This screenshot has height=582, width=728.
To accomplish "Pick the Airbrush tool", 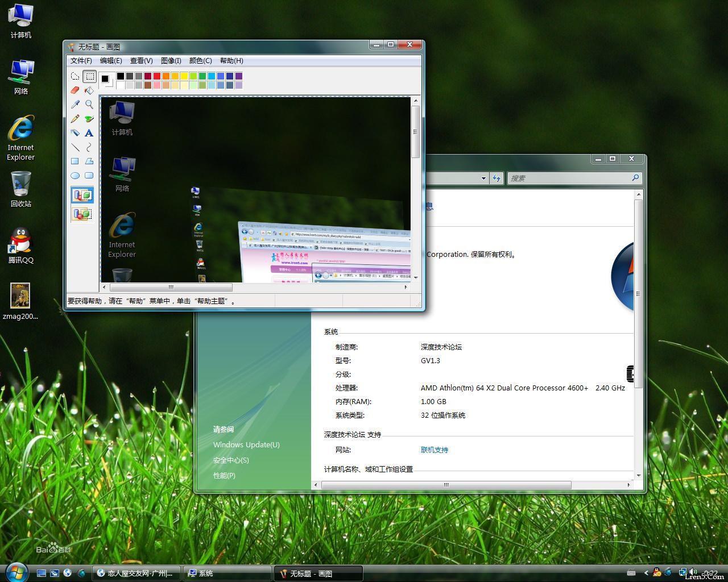I will [x=75, y=133].
